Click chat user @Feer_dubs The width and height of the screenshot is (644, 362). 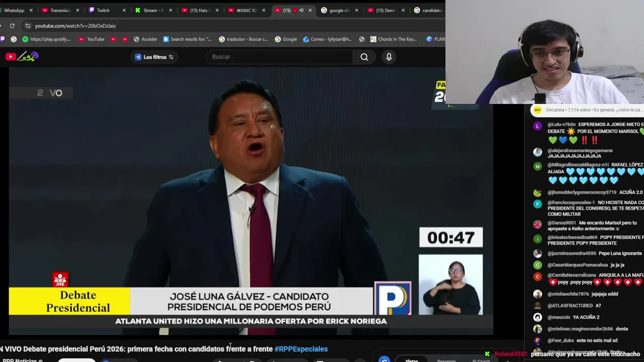560,340
